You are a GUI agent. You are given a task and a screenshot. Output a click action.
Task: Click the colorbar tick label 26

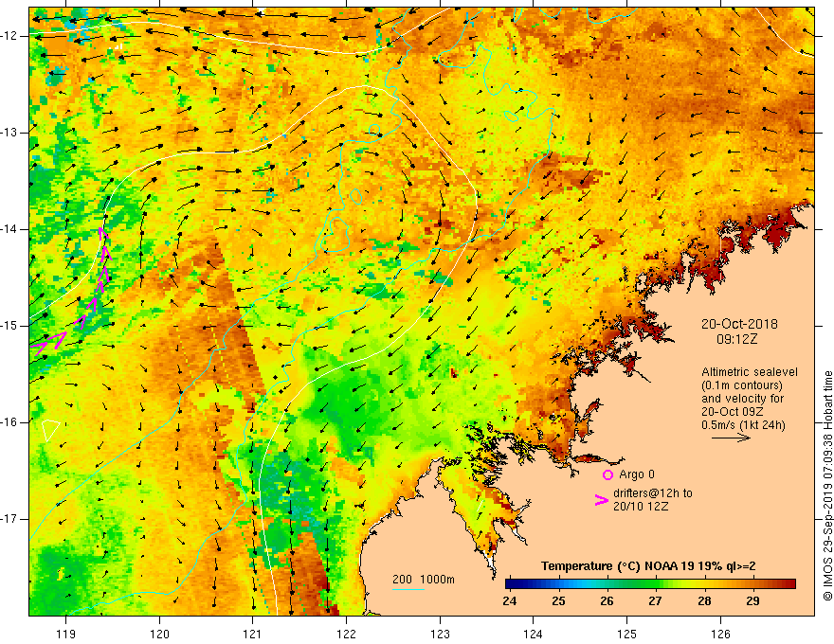[x=607, y=601]
